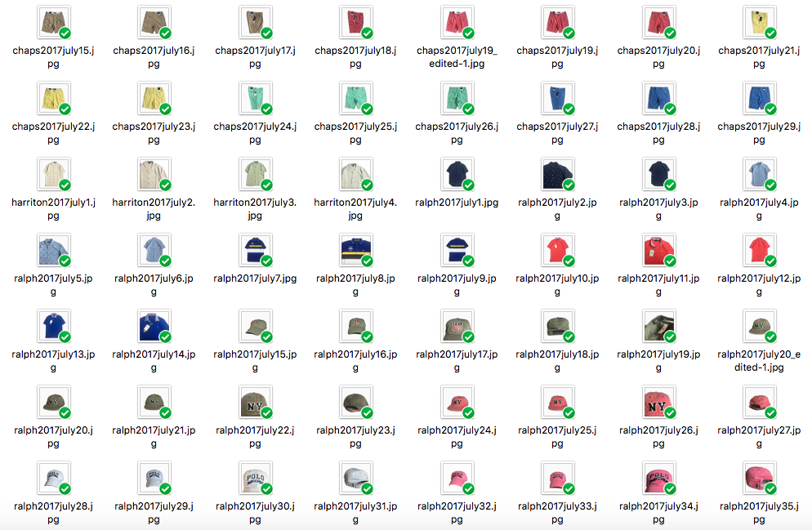Select the ralph2017july13.jpg blue polo icon
This screenshot has width=812, height=530.
click(x=53, y=327)
